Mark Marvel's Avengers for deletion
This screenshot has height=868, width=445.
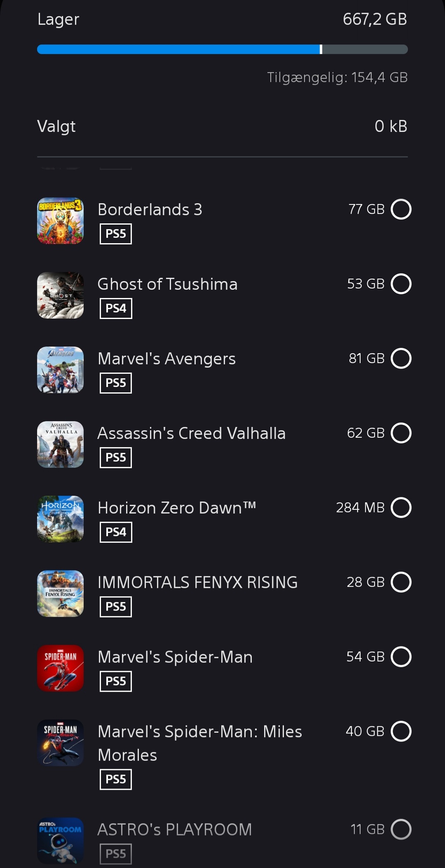coord(401,359)
